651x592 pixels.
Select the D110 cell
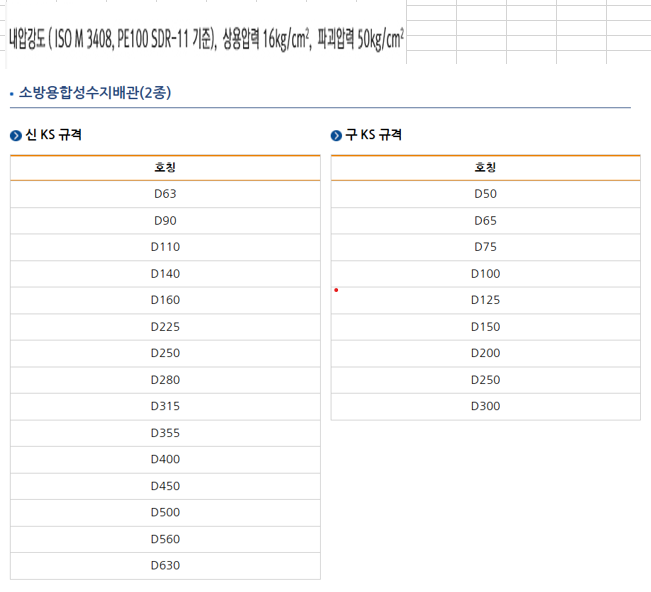coord(165,247)
